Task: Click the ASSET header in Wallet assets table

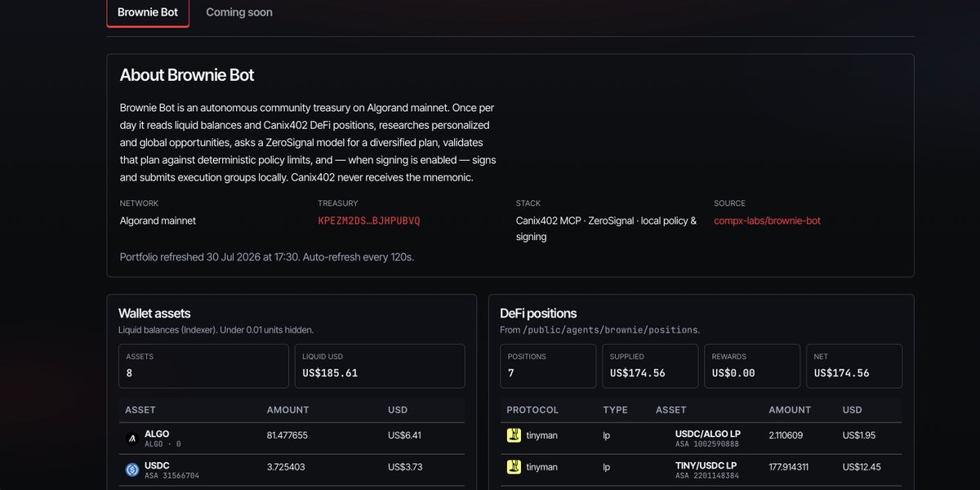Action: [x=140, y=410]
